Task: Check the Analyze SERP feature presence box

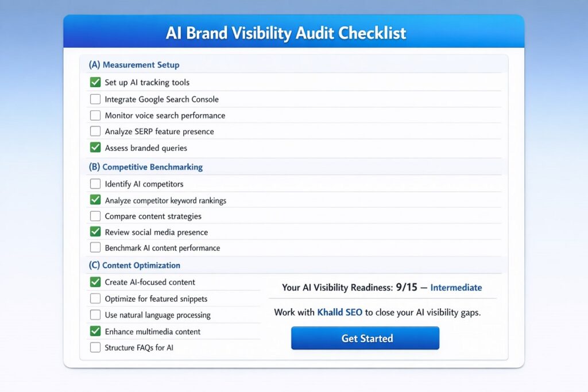Action: [95, 131]
